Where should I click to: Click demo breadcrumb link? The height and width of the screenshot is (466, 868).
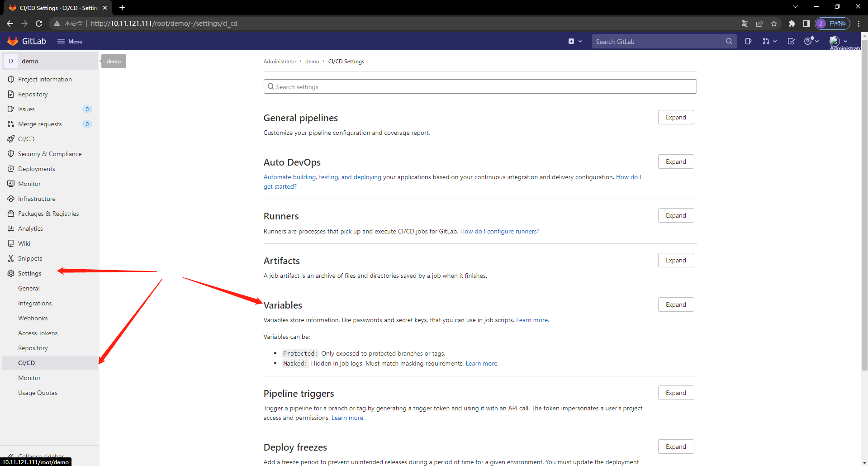point(312,62)
